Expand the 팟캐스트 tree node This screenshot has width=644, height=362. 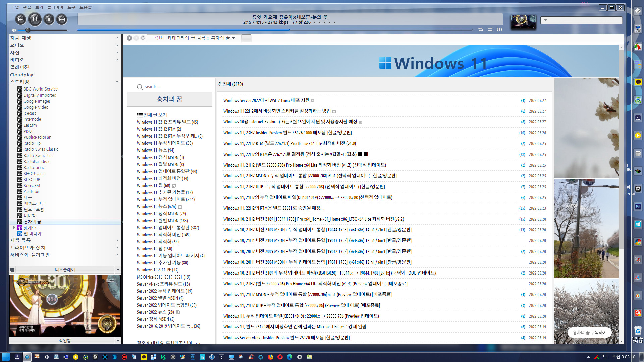coord(14,228)
